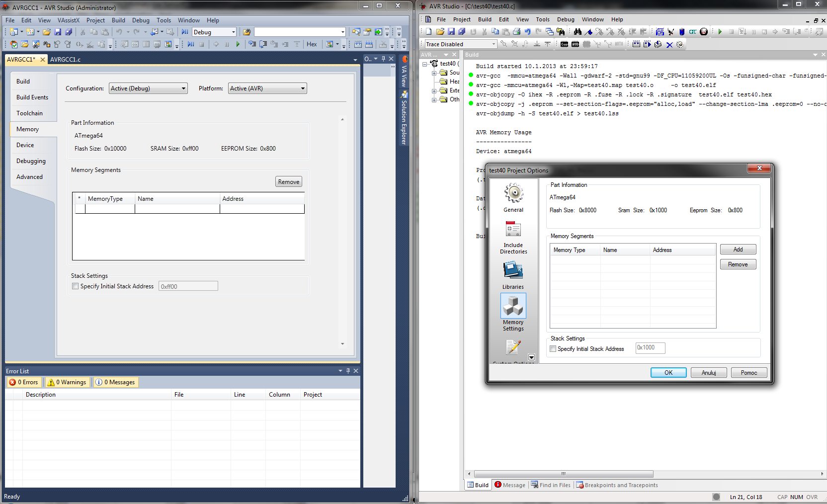The image size is (827, 504).
Task: Expand Source Files tree folder
Action: pos(434,73)
